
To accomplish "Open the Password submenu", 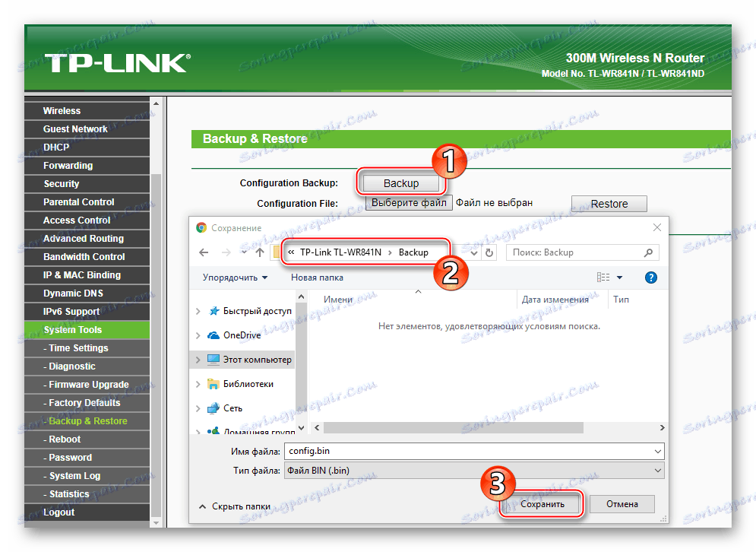I will [x=87, y=458].
